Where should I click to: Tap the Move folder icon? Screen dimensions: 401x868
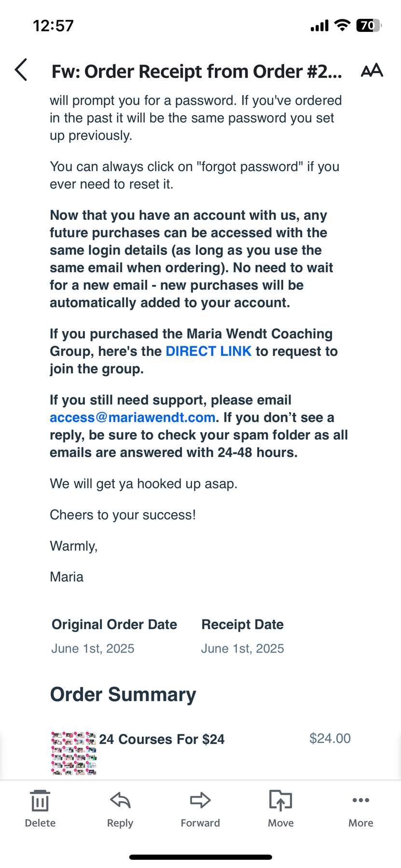click(280, 801)
